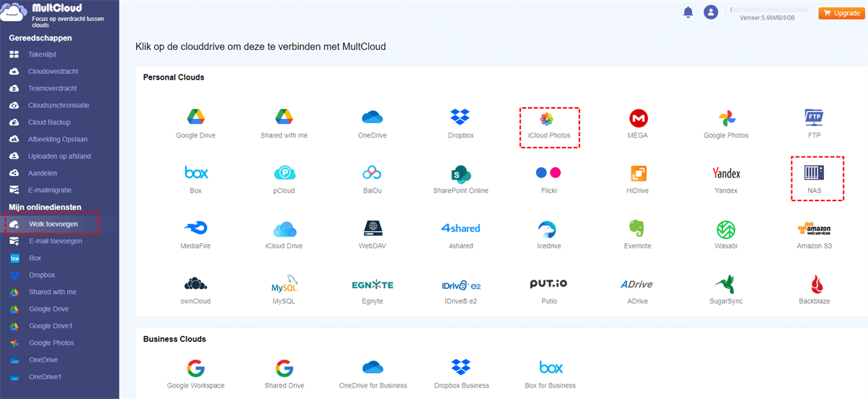Add the Egnyte cloud
Screen dimensions: 868x399
tap(373, 284)
